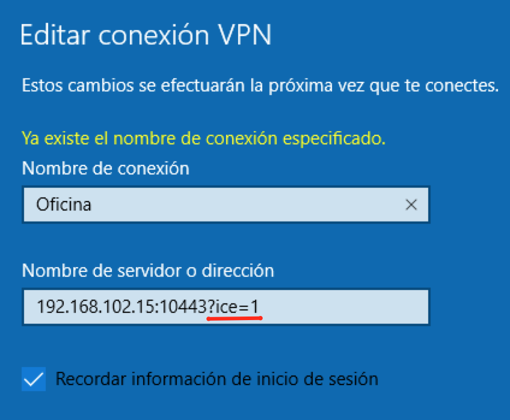Disable 'Recordar información de inicio de sesión'
The image size is (510, 420).
pyautogui.click(x=34, y=378)
